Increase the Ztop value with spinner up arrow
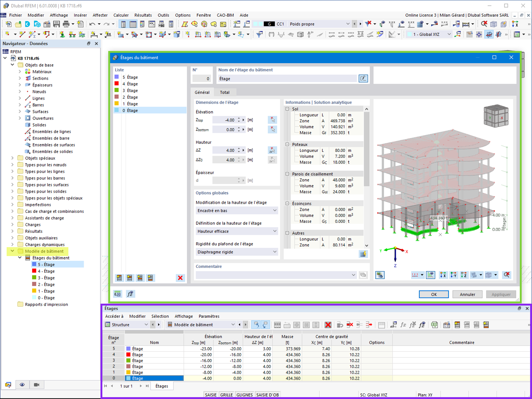 (239, 118)
